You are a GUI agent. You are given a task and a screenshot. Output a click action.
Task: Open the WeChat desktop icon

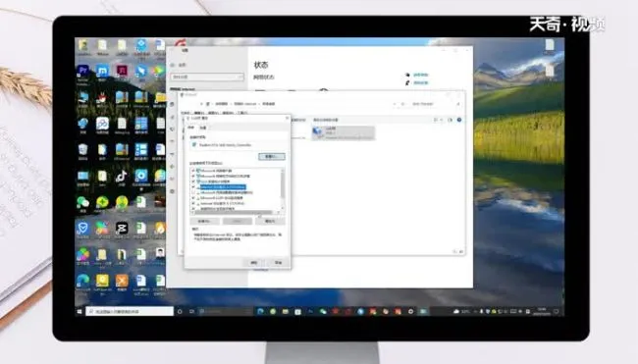click(82, 202)
